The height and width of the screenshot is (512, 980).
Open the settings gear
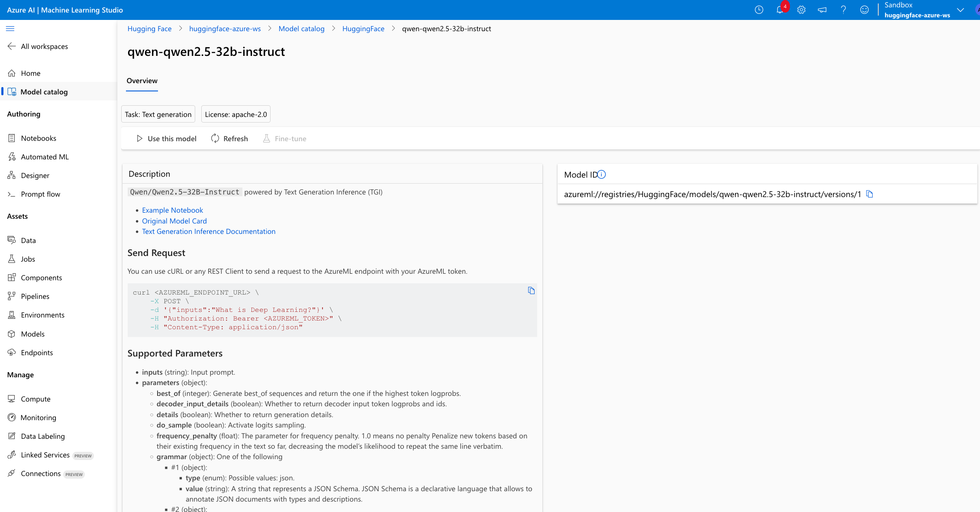(x=801, y=10)
